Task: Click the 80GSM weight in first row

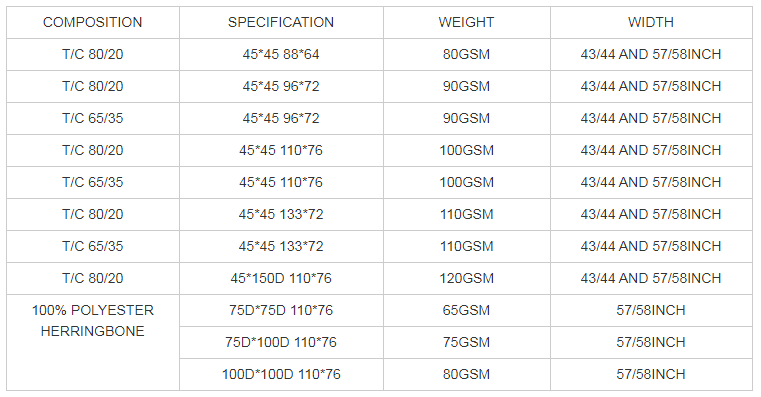Action: [466, 54]
